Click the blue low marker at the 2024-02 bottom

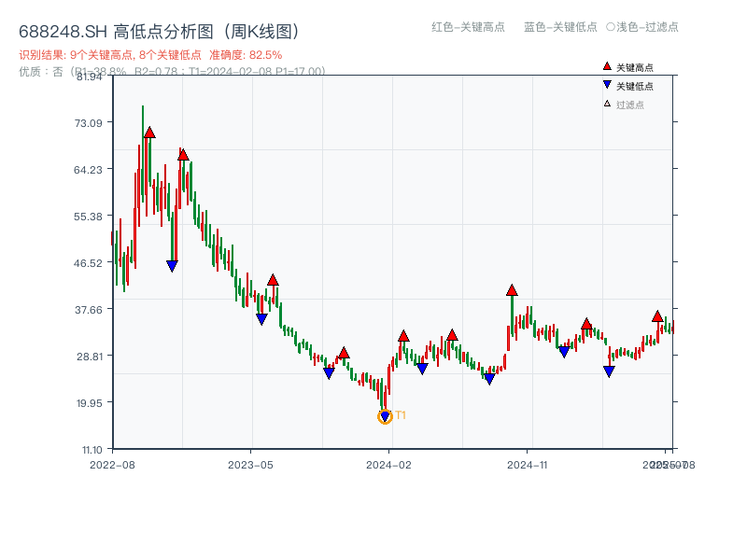[x=384, y=413]
